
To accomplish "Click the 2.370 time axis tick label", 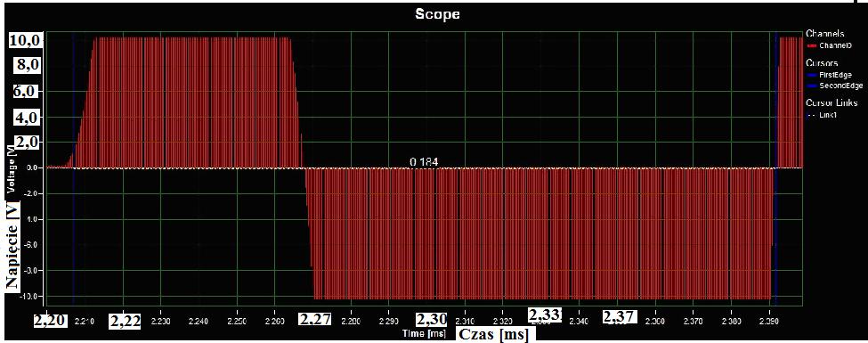I will pos(694,321).
